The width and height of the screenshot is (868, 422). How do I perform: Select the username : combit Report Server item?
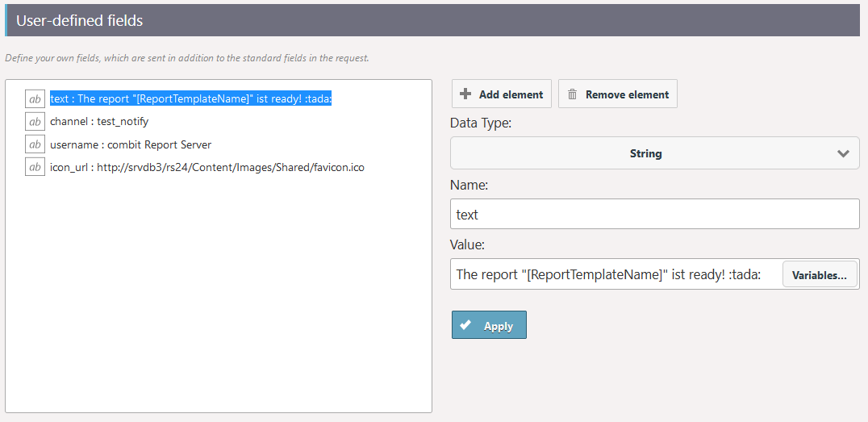[131, 144]
